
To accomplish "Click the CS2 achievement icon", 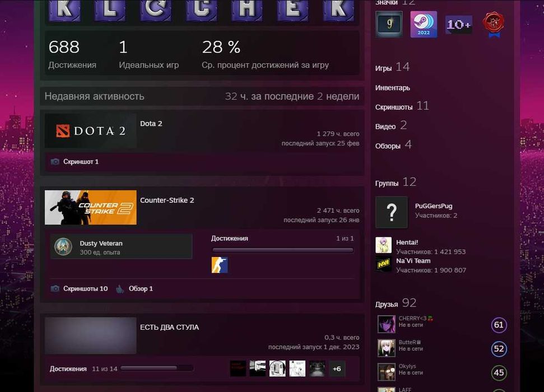I will (x=220, y=265).
